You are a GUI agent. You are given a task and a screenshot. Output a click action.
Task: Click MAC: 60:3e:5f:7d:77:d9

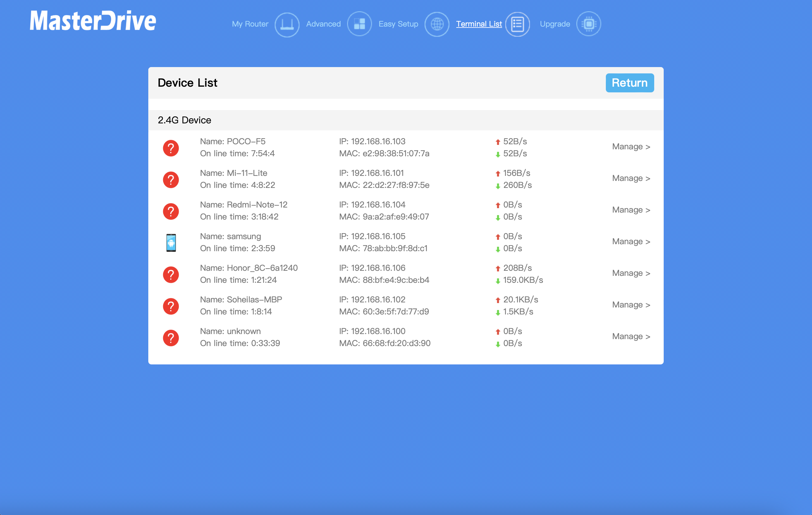(384, 312)
